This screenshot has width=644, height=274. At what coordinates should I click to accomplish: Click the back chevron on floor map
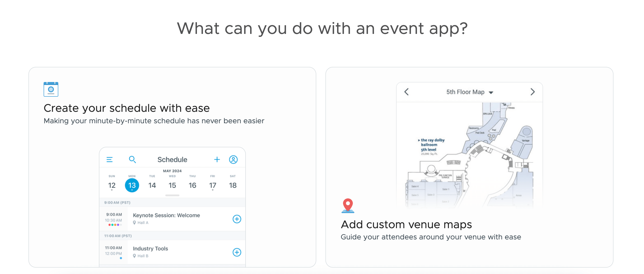407,92
